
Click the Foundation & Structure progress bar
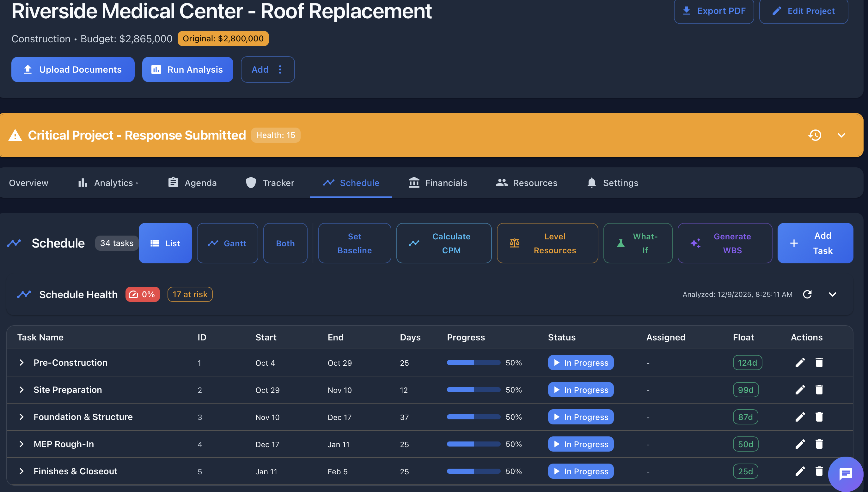474,417
